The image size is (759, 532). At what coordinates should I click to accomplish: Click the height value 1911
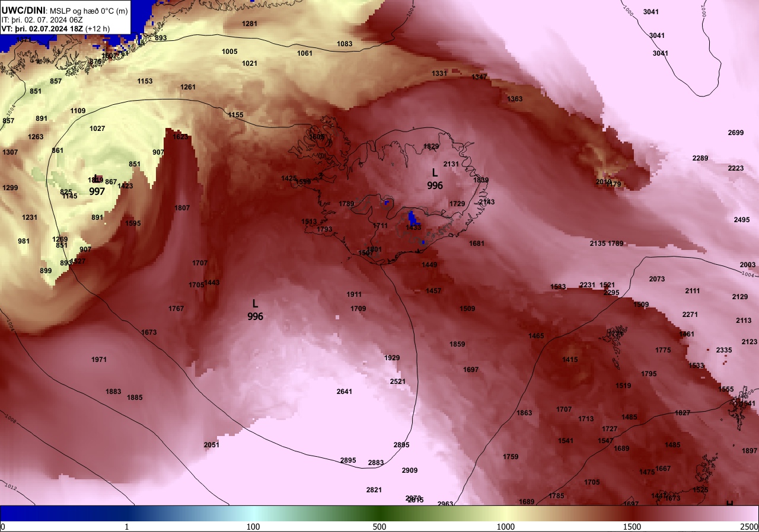coord(354,294)
